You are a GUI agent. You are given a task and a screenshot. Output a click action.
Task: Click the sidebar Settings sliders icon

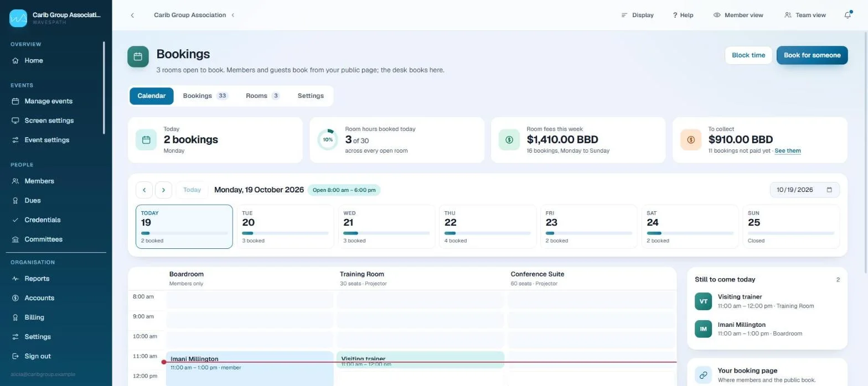click(15, 337)
